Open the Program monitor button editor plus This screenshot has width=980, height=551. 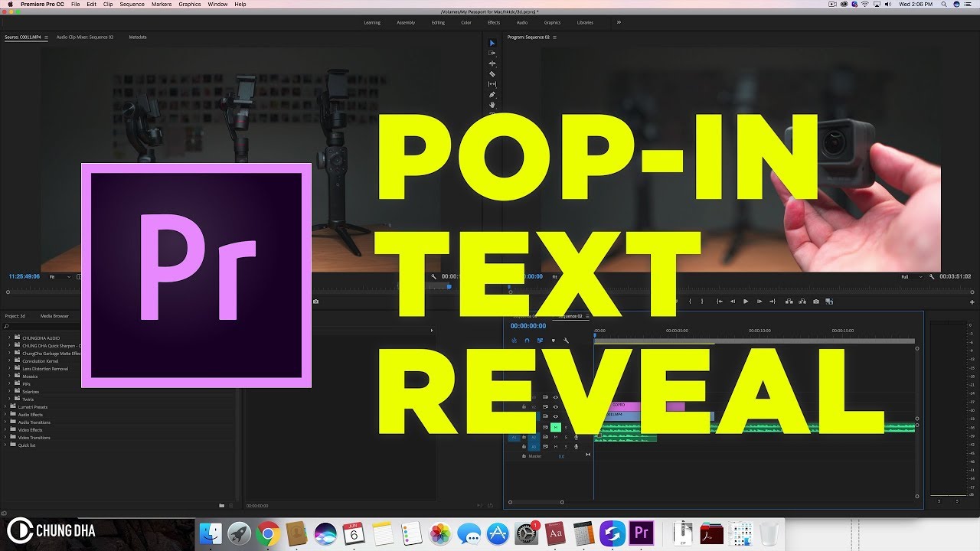coord(972,302)
